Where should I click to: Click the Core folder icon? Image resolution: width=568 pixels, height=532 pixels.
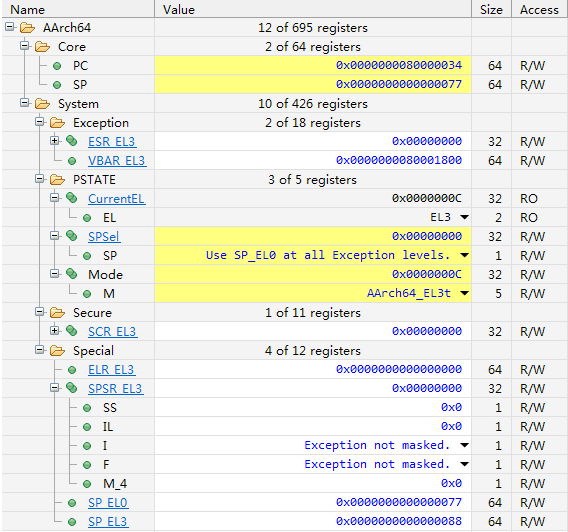(x=42, y=46)
